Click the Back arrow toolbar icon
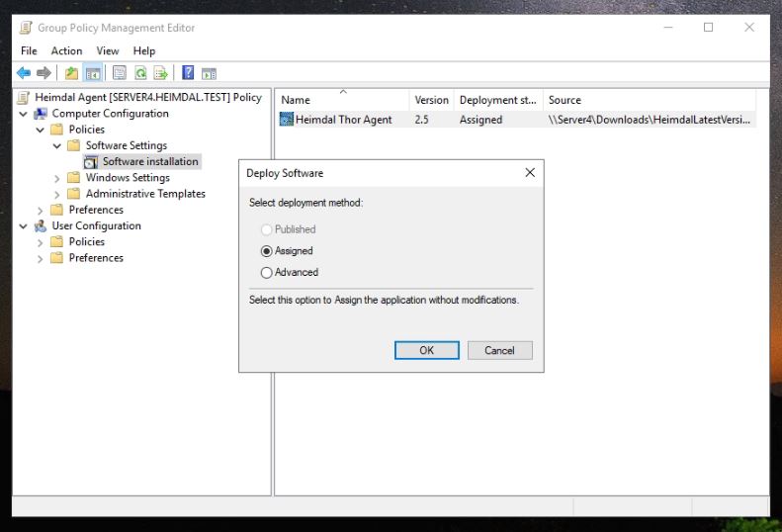This screenshot has height=532, width=782. [24, 73]
